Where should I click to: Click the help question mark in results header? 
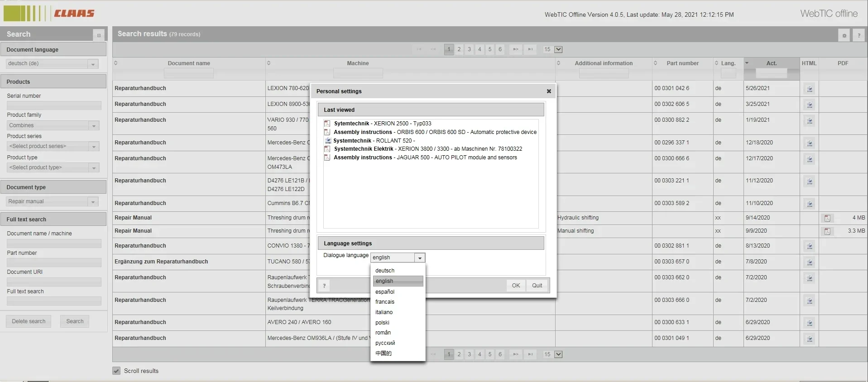(858, 35)
